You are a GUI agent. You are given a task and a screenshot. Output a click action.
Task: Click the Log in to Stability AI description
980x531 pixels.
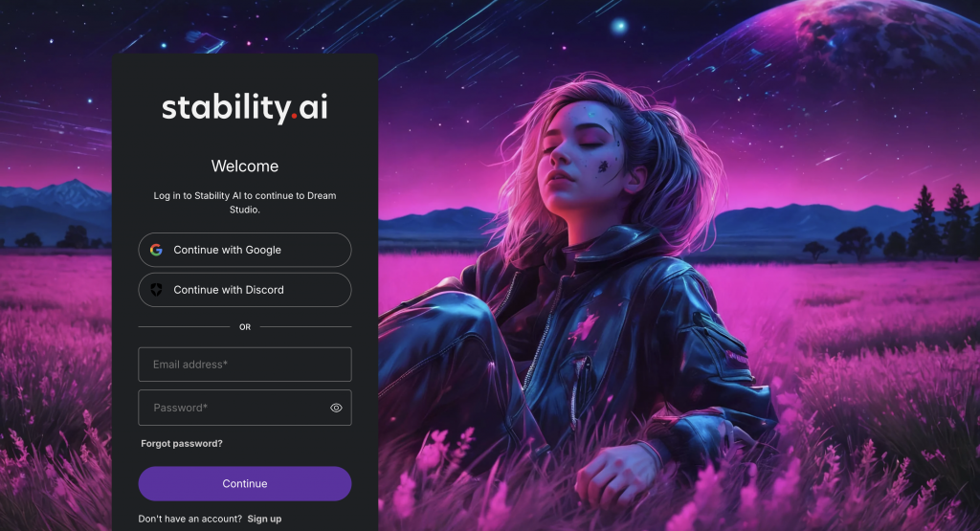pyautogui.click(x=245, y=203)
